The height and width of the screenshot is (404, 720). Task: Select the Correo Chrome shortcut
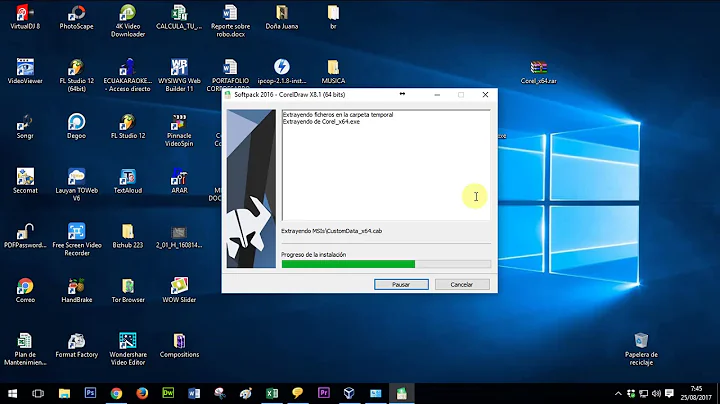click(25, 290)
